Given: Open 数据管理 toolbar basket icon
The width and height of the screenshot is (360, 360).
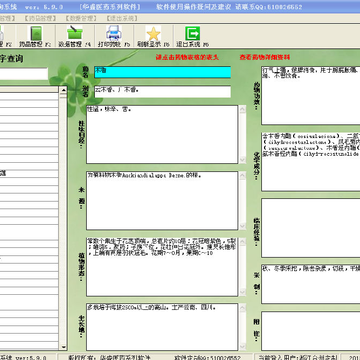Looking at the screenshot, I should 75,33.
